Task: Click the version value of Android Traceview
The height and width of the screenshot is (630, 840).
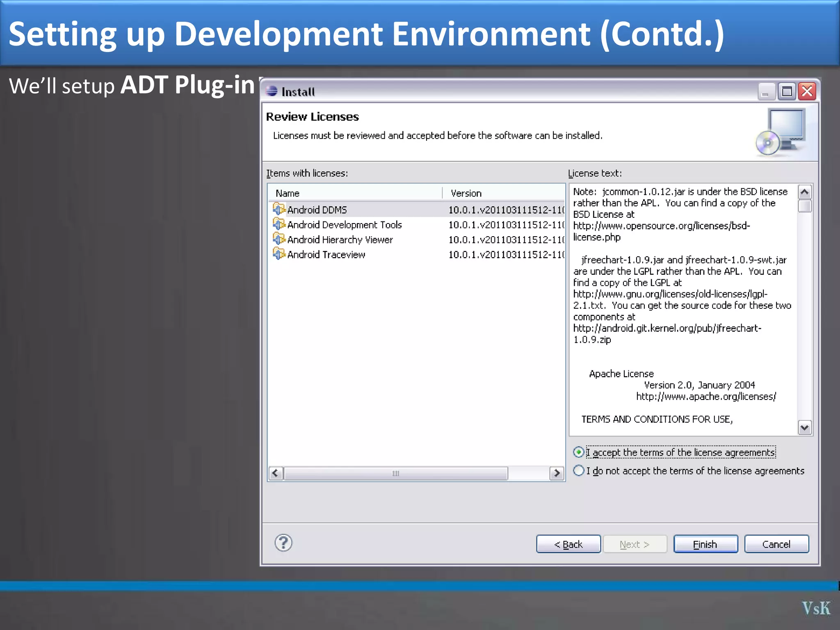Action: (507, 255)
